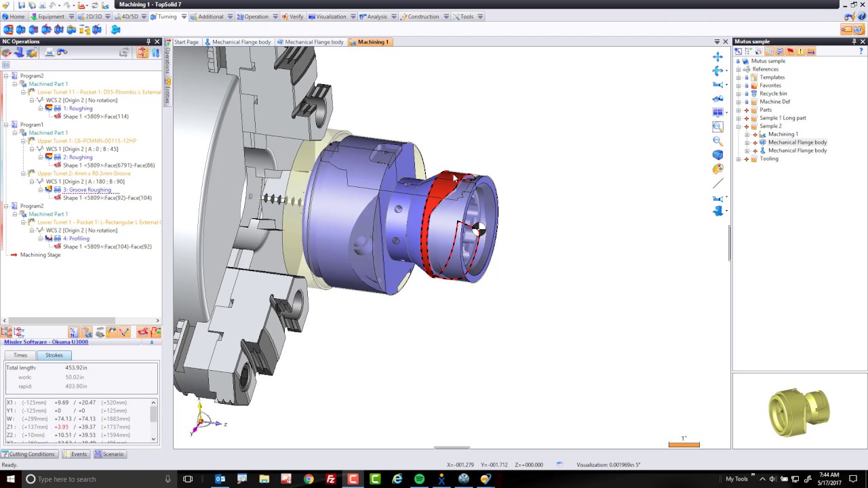Select Upper Turret 1: C6-PCMNN-00115-12HP
Image resolution: width=868 pixels, height=488 pixels.
point(87,141)
